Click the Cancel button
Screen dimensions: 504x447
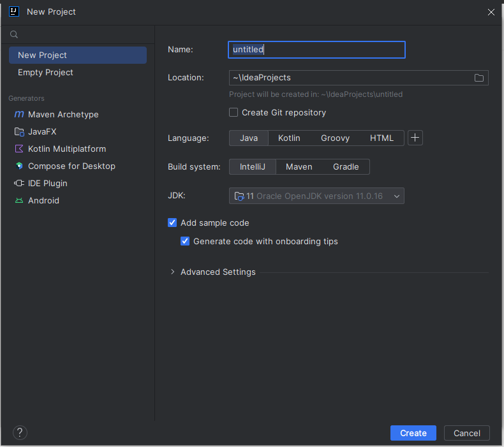point(467,433)
